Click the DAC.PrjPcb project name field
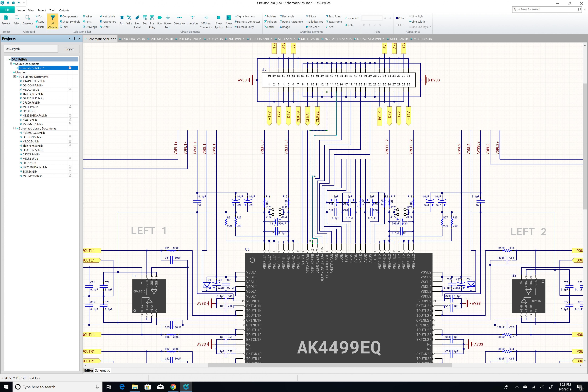The height and width of the screenshot is (392, 588). (31, 49)
